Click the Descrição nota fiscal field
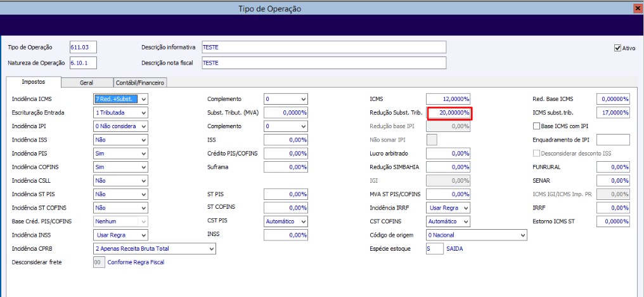 pyautogui.click(x=324, y=63)
